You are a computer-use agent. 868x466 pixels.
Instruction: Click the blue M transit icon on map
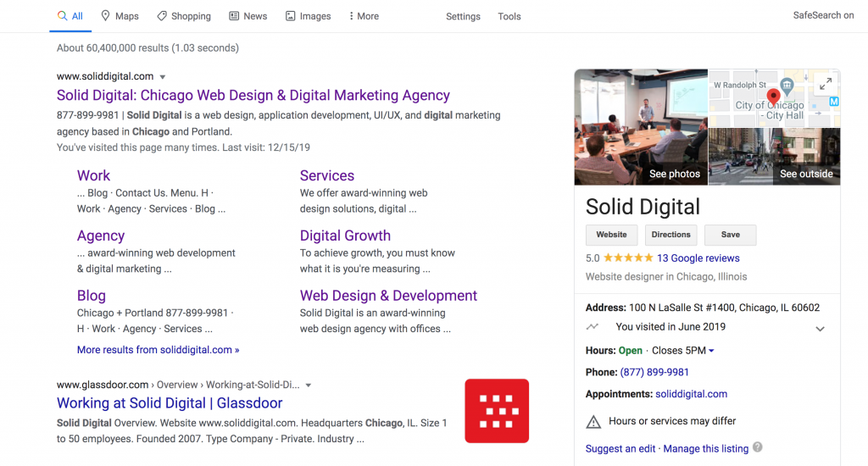click(834, 102)
